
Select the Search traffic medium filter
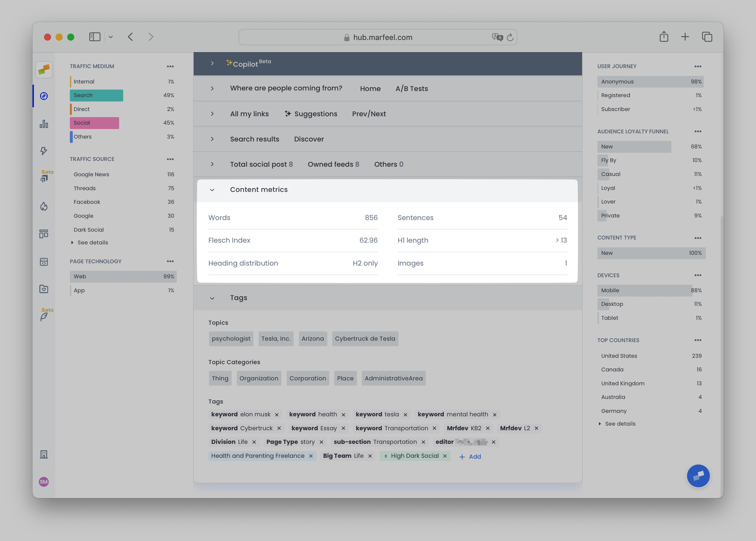pyautogui.click(x=96, y=95)
